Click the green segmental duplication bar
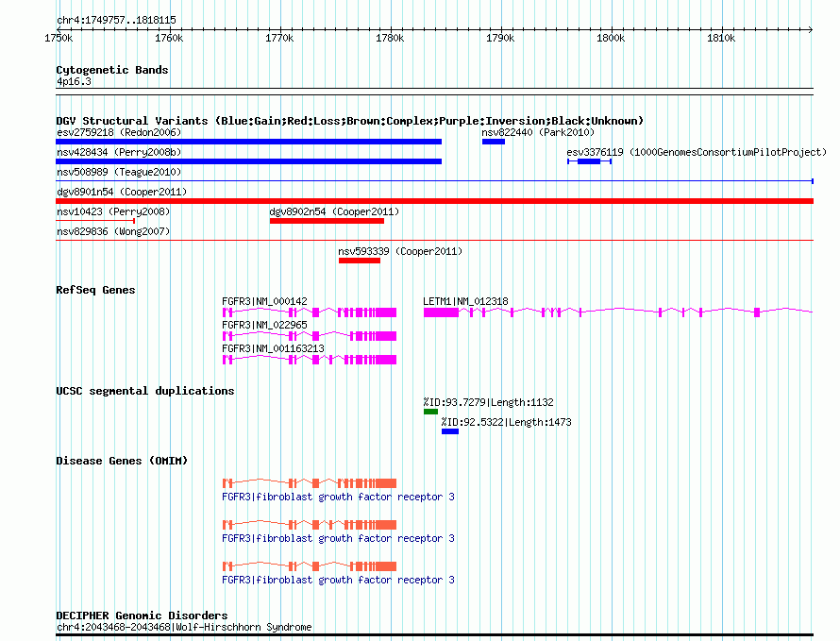Screen dimensions: 840x641 pyautogui.click(x=430, y=412)
